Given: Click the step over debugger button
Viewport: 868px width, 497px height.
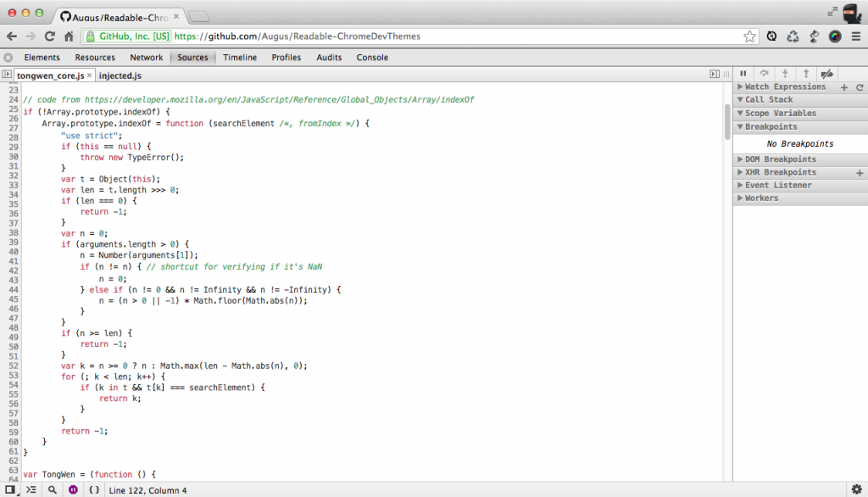Looking at the screenshot, I should tap(764, 75).
